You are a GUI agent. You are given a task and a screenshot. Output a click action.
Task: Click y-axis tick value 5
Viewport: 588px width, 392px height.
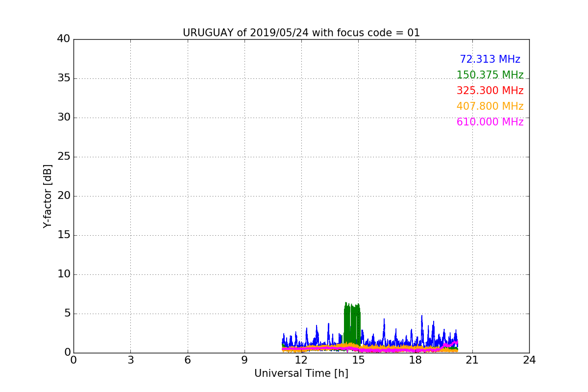(67, 313)
